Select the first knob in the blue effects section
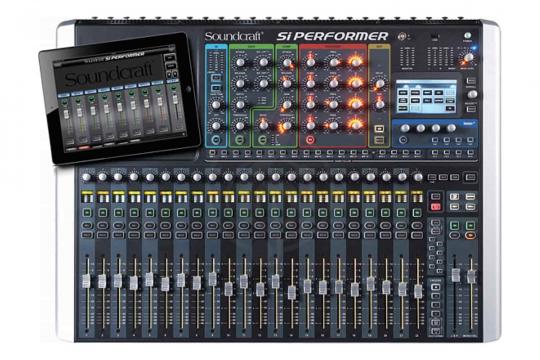Screen dimensions: 540x360 (x=405, y=128)
